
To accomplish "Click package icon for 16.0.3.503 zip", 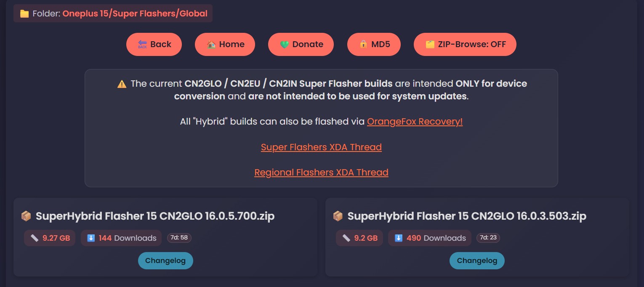I will tap(338, 216).
